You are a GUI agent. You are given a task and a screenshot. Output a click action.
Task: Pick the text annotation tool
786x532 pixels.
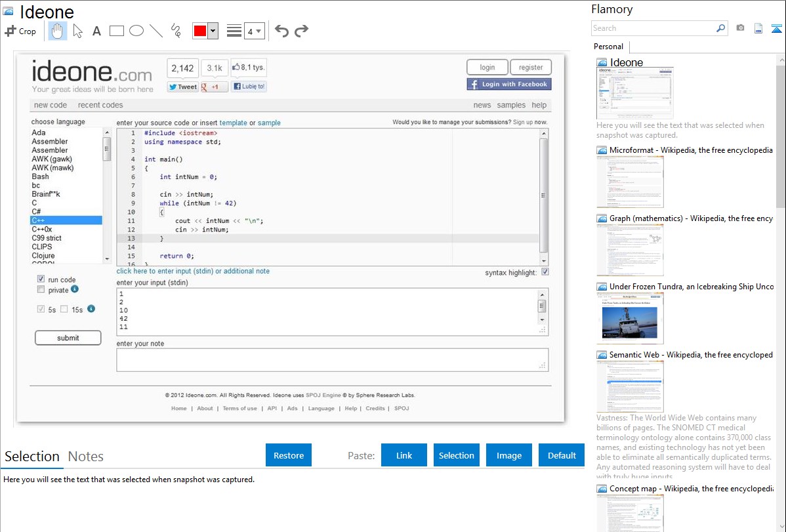tap(96, 31)
